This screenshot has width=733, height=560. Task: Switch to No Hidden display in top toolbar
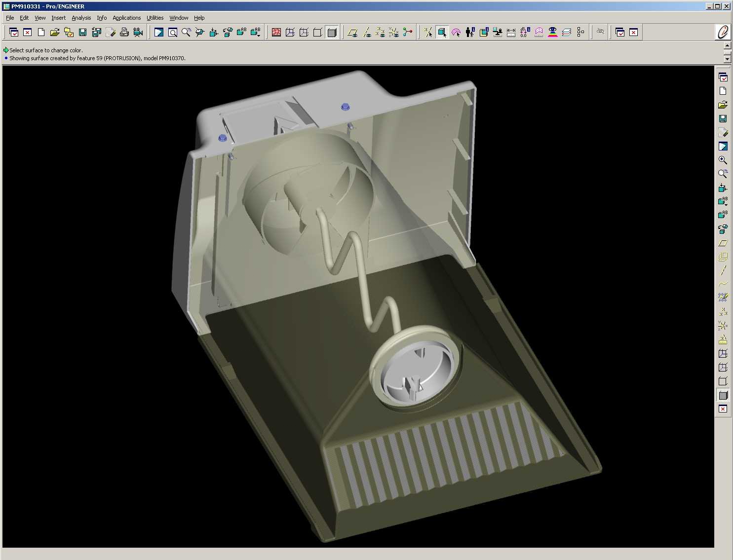coord(318,33)
